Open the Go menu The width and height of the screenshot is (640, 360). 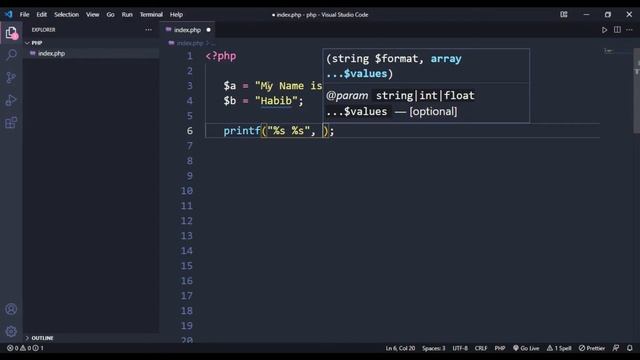tap(111, 14)
